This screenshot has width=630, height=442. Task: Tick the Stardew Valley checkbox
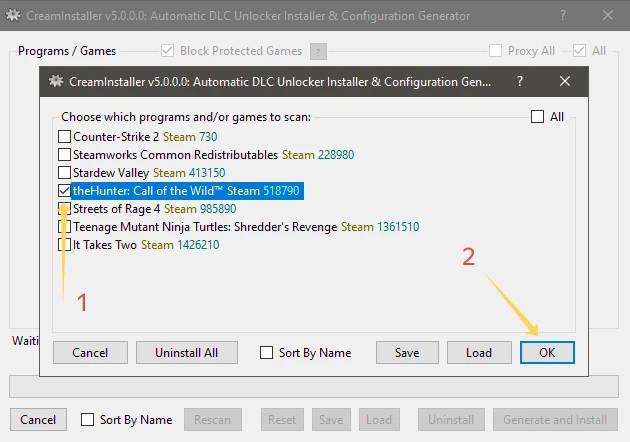[x=64, y=173]
